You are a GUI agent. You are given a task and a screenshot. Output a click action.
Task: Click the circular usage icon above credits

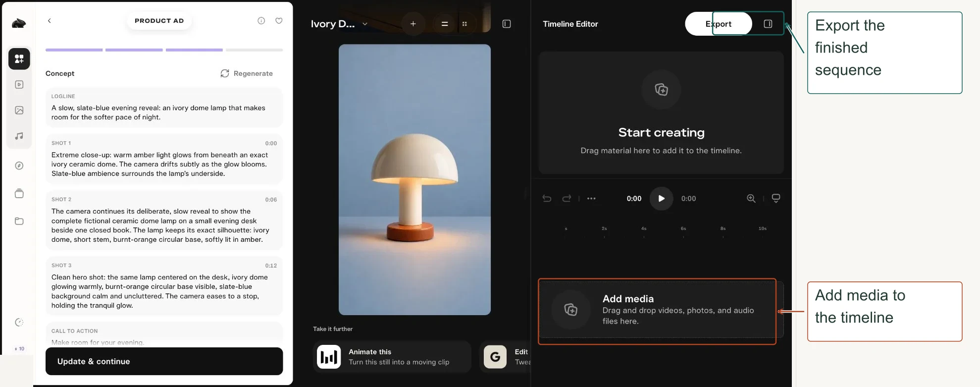(x=19, y=323)
